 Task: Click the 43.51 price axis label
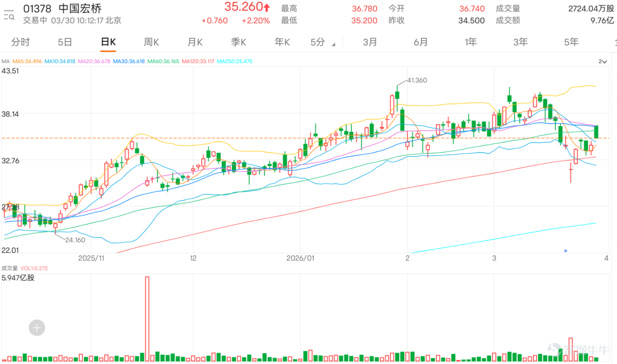10,71
